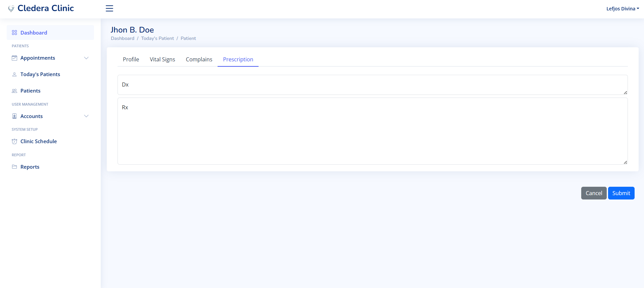Viewport: 644px width, 288px height.
Task: Open the Lefjos Divina user dropdown
Action: coord(622,9)
